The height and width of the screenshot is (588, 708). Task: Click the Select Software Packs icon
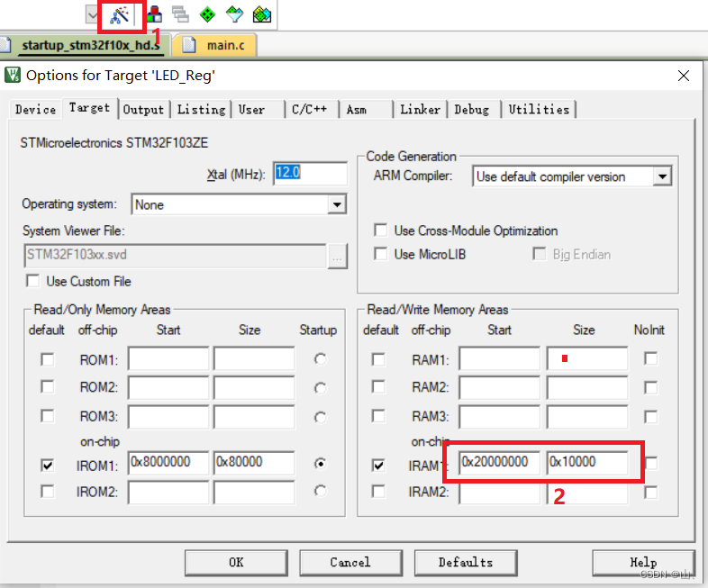234,14
